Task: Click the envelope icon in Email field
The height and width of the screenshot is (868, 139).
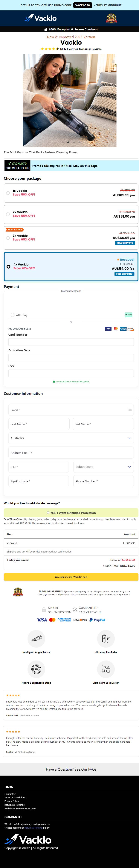Action: pos(130,410)
